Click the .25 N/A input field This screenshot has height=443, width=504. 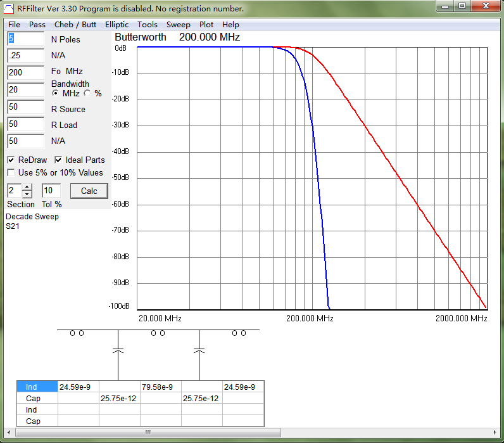26,56
